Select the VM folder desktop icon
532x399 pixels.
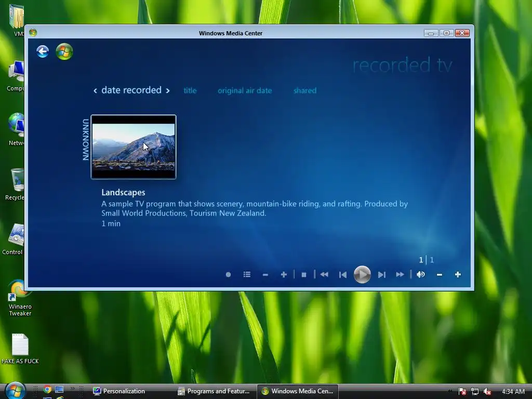coord(17,20)
